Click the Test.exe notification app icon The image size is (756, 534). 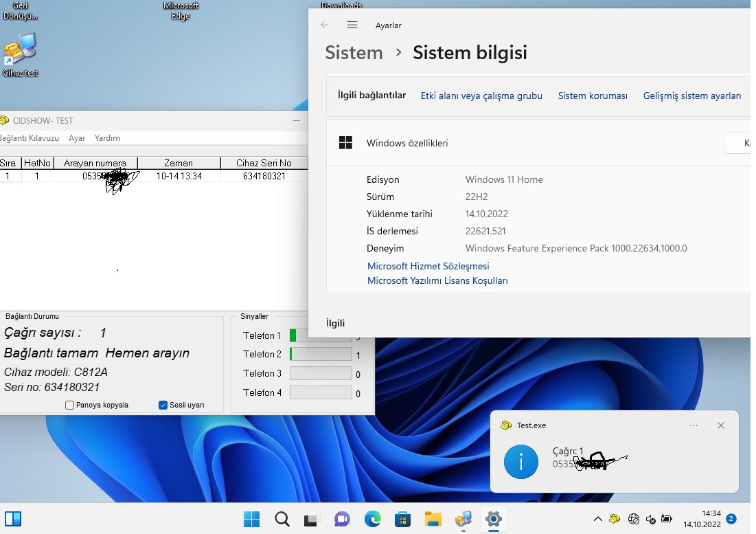click(506, 425)
